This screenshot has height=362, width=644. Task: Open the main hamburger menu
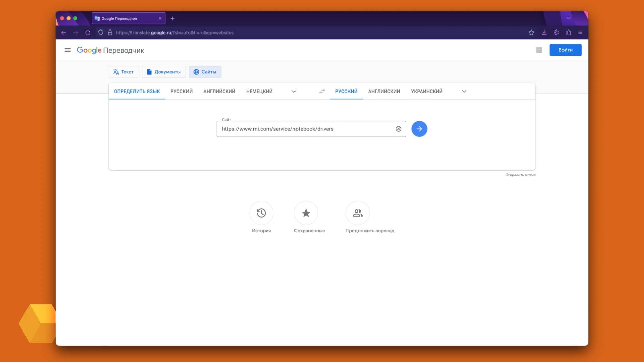click(x=68, y=50)
